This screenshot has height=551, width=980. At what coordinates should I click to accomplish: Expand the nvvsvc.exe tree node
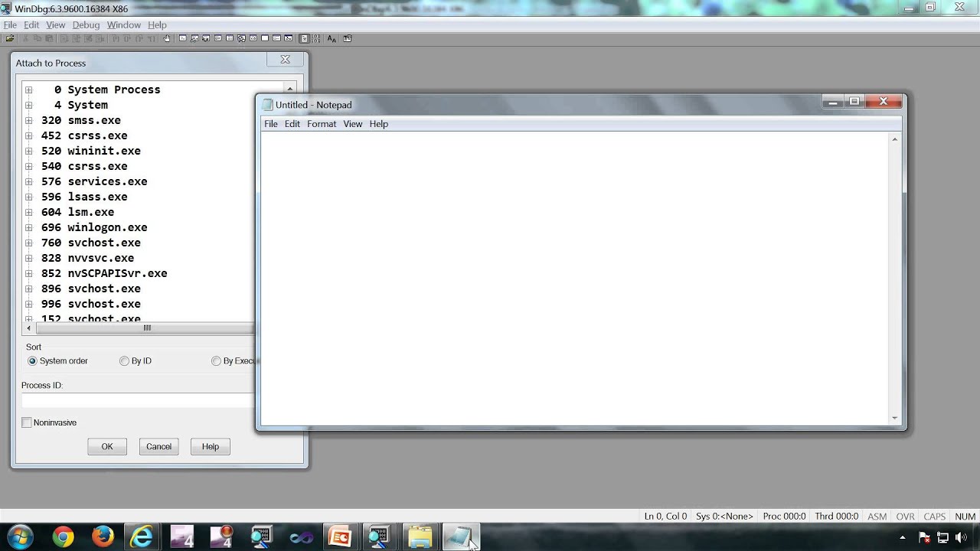(x=28, y=258)
